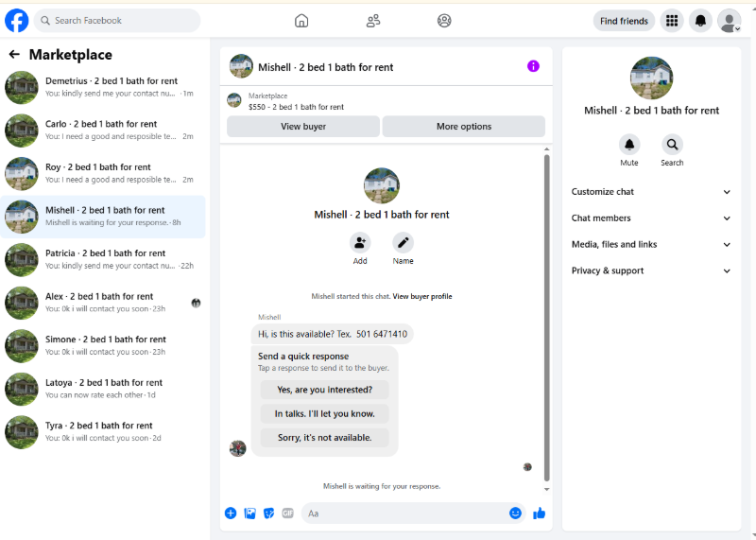Click listing thumbnail in chat header
Image resolution: width=756 pixels, height=540 pixels.
[x=241, y=66]
